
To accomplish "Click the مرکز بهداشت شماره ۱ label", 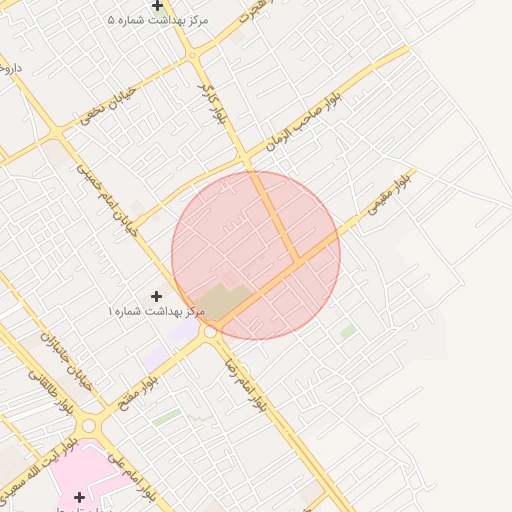I will coord(157,312).
